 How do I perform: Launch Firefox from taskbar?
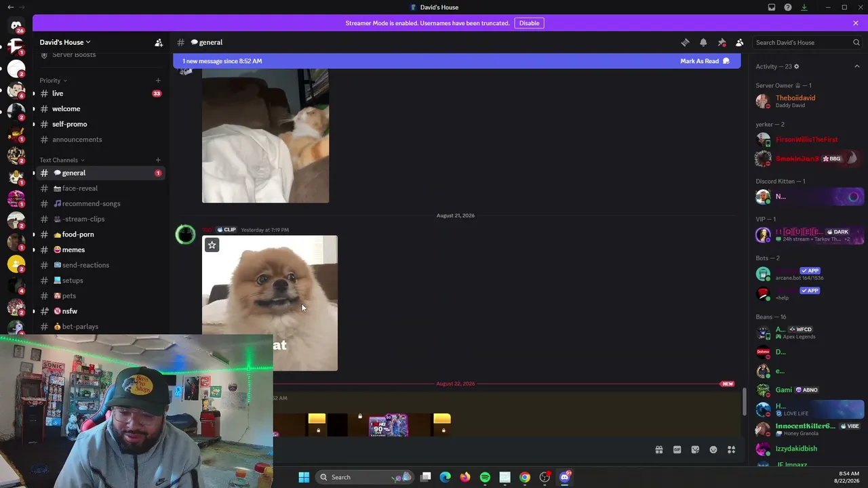(x=465, y=477)
